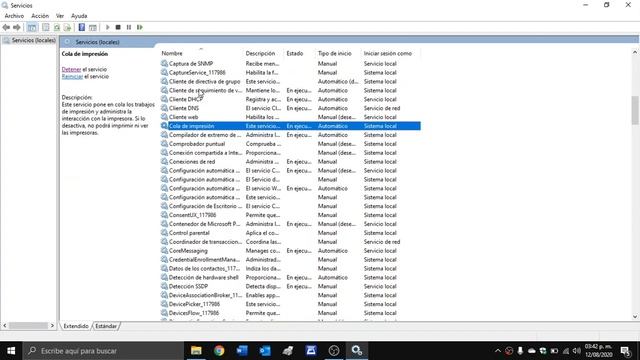Open the notification center icon

[x=625, y=351]
